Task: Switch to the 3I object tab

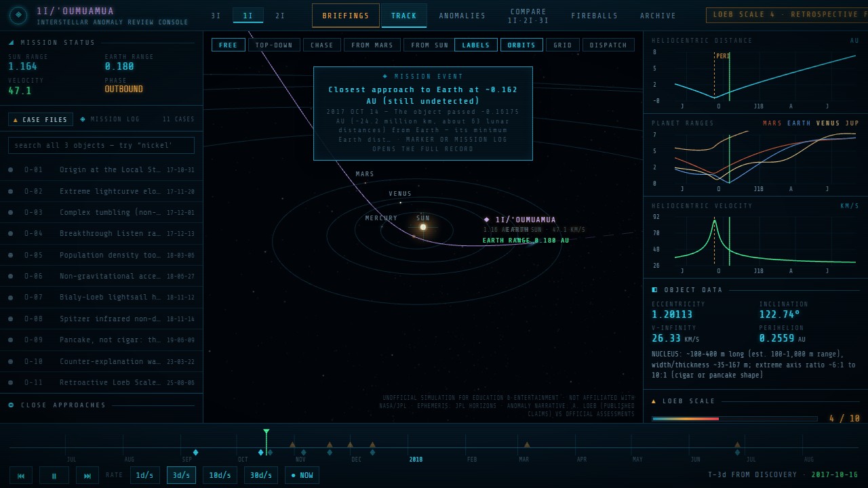Action: [216, 16]
